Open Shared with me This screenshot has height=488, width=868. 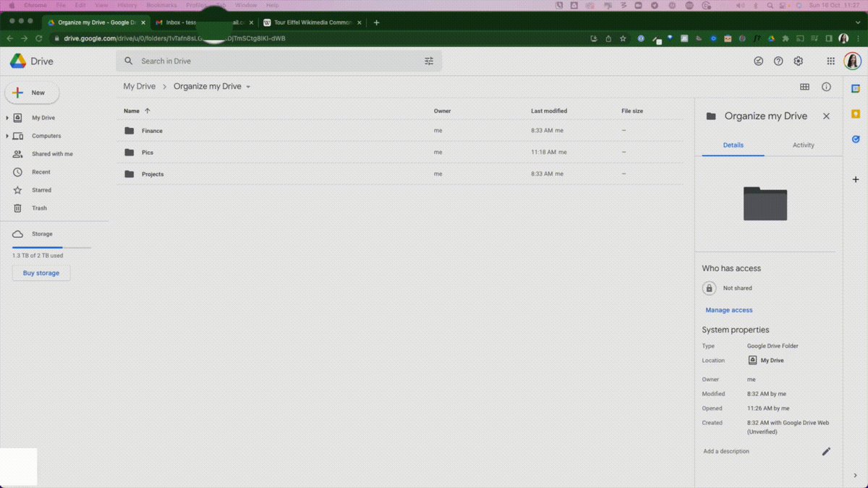click(52, 154)
